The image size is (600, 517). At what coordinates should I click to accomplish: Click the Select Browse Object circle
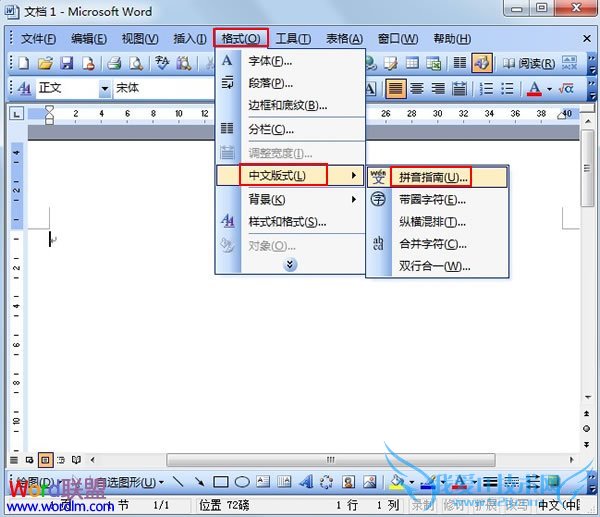click(587, 429)
